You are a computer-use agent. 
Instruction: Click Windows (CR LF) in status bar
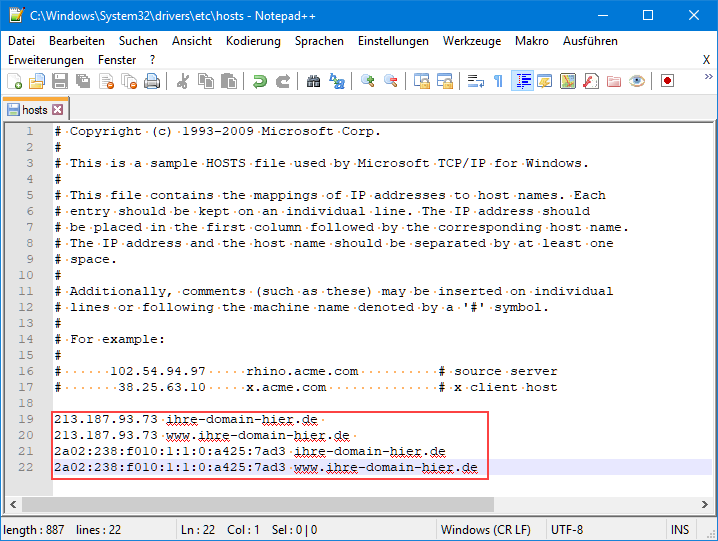[x=487, y=530]
